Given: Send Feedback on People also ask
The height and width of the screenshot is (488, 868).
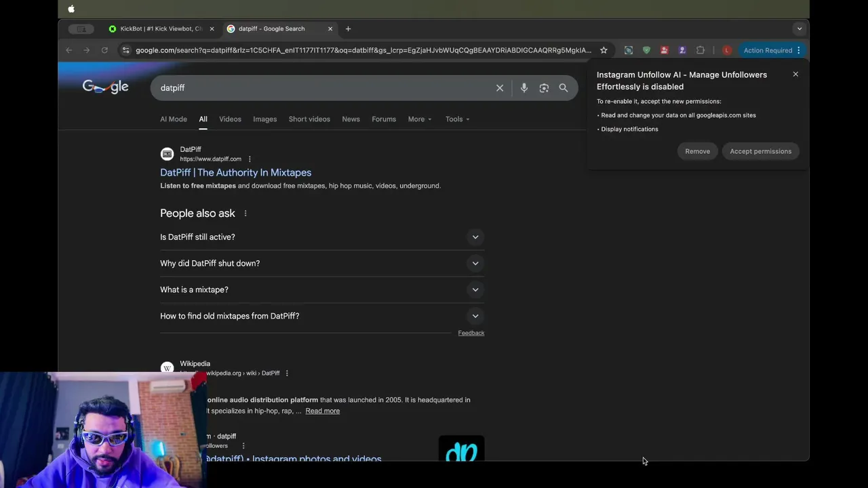Looking at the screenshot, I should [x=471, y=333].
